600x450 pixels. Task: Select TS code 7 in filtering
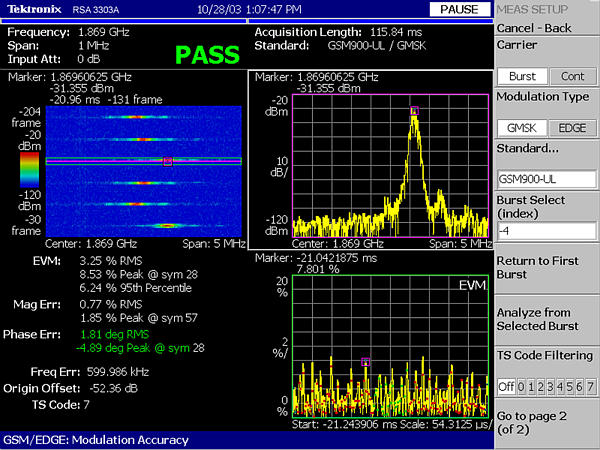(x=590, y=386)
